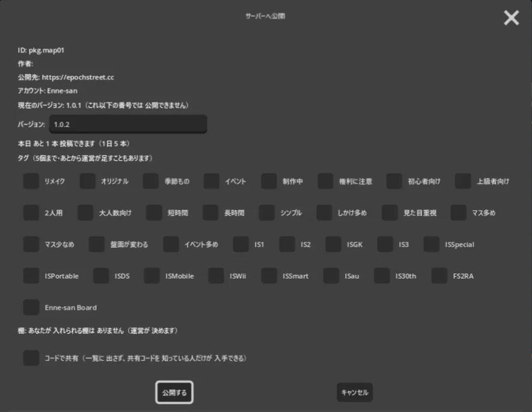Click the 現在のバージョン: 1.0.1 line

click(x=103, y=105)
